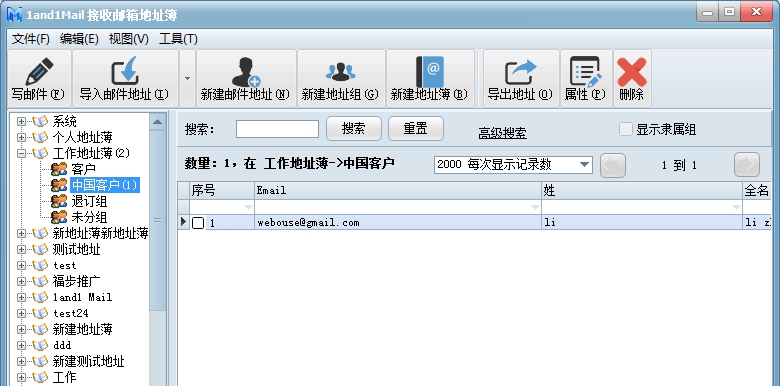The image size is (780, 386).
Task: Select the webouse@gmail.com cell
Action: tap(398, 223)
